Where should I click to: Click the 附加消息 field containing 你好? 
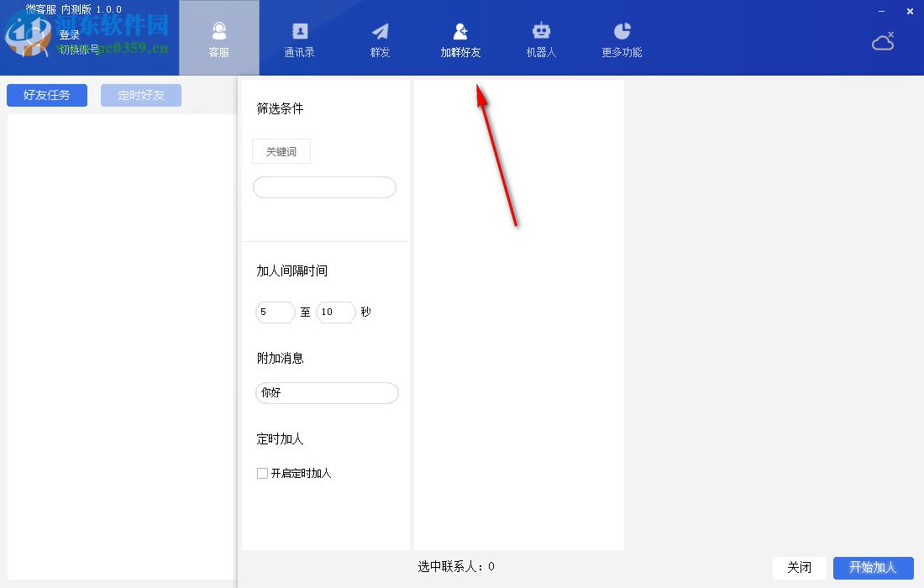(x=327, y=393)
